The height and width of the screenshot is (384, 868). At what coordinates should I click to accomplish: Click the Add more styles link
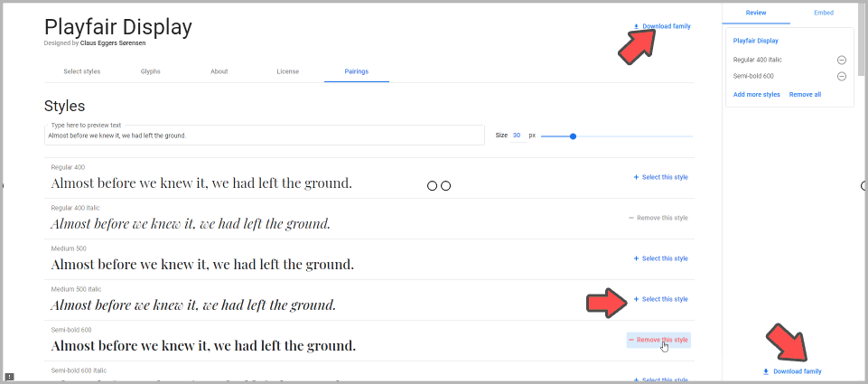point(756,95)
